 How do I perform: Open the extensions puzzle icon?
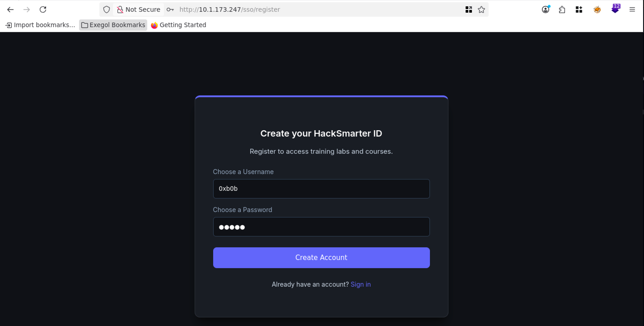click(x=562, y=9)
